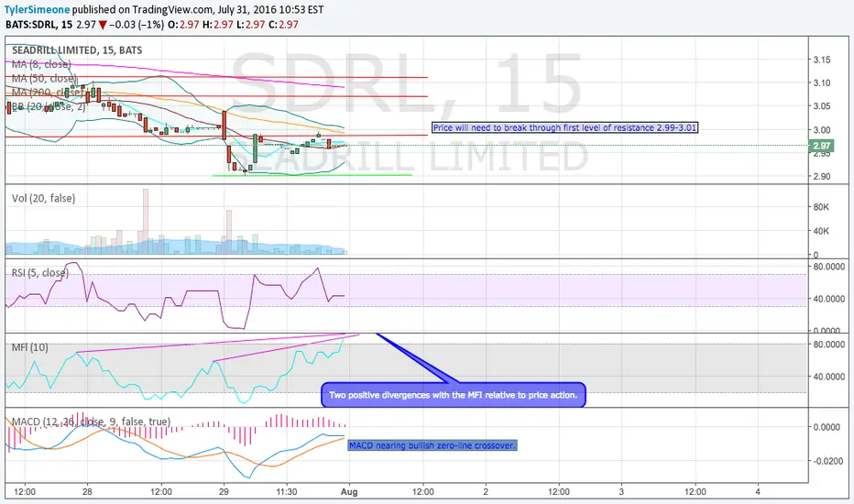The image size is (854, 504).
Task: Click the MFI 80.0000 axis label
Action: tap(829, 345)
